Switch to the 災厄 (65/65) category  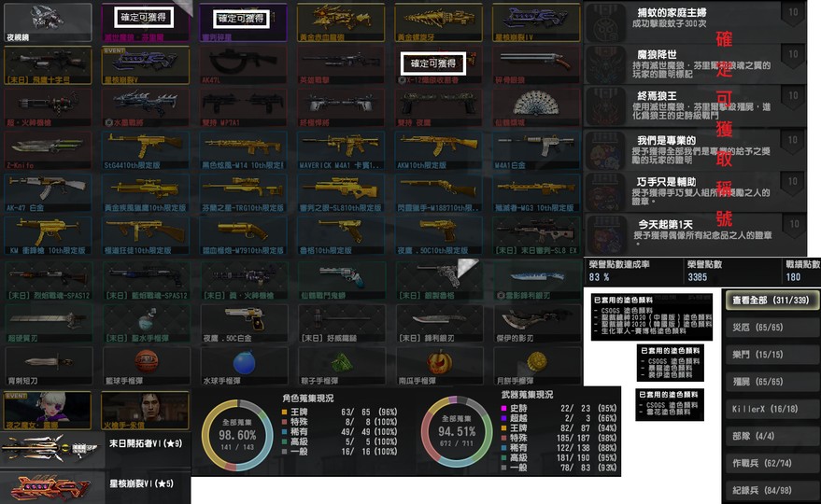point(772,328)
